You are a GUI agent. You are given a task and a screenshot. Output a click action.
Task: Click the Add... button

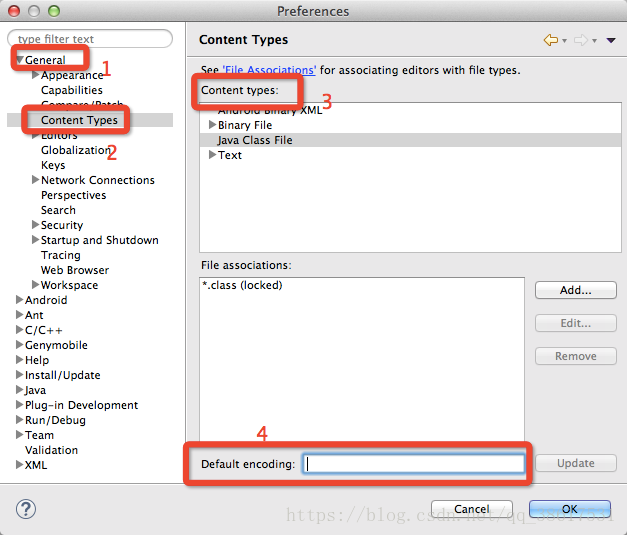pos(576,290)
